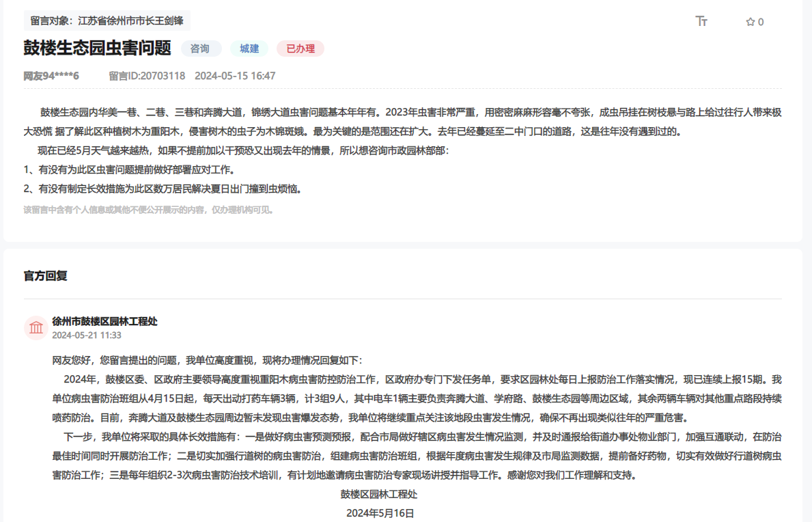Click the 已办理 status badge

(300, 48)
